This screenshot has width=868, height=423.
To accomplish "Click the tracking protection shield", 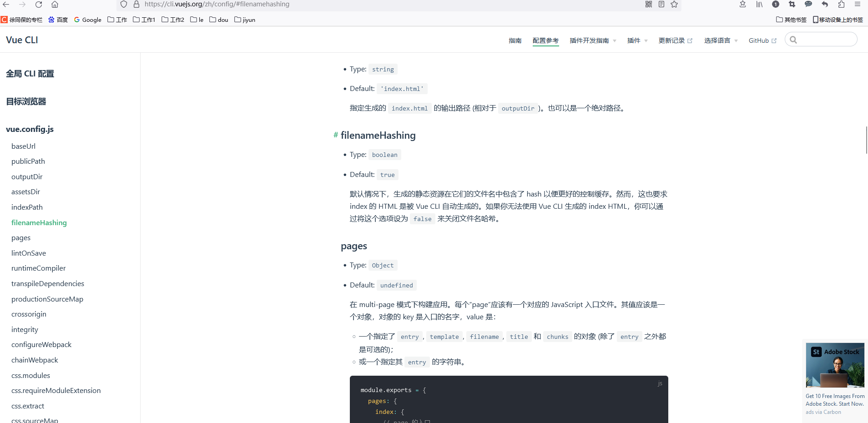I will tap(124, 5).
